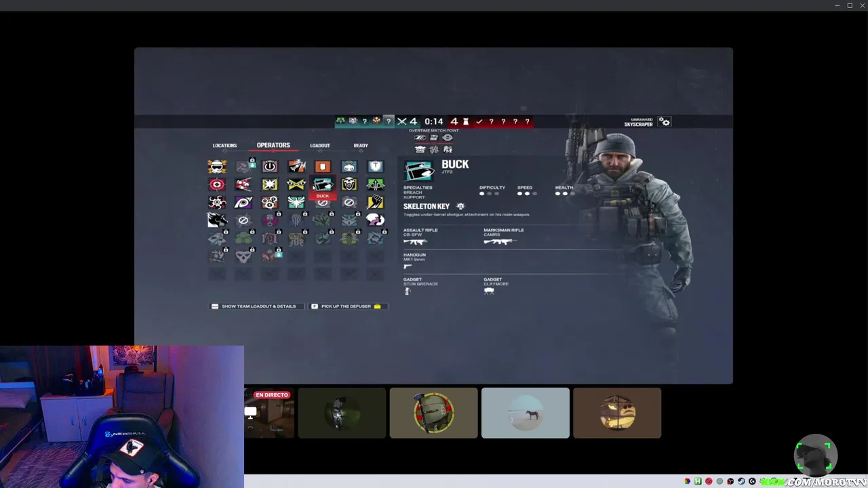Open the dark night-vision video thumbnail
The width and height of the screenshot is (868, 488).
point(342,413)
